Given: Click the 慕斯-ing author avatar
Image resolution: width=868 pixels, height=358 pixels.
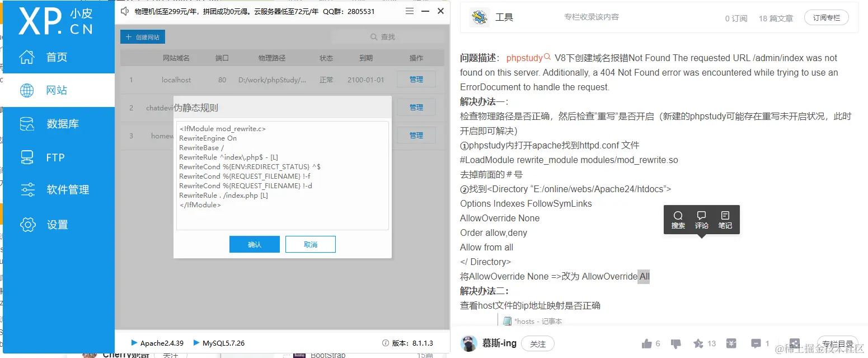Looking at the screenshot, I should 469,343.
